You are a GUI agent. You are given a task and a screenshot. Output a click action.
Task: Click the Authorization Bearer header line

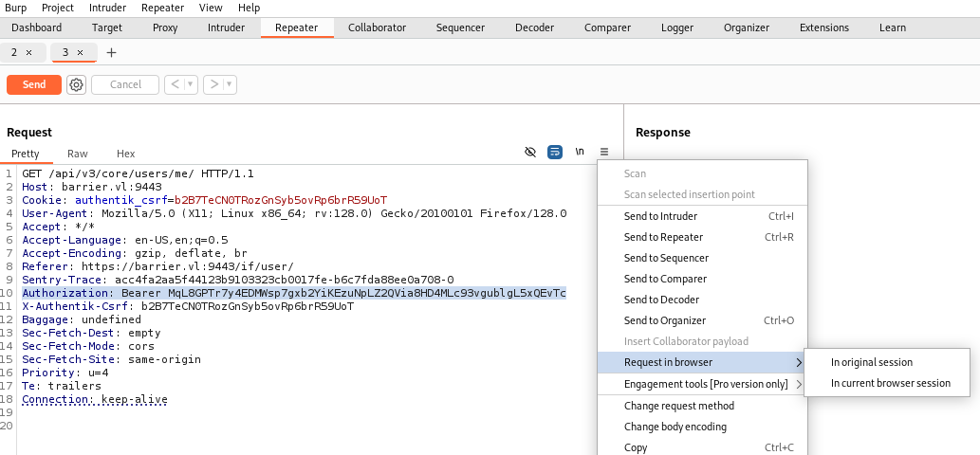(x=294, y=293)
